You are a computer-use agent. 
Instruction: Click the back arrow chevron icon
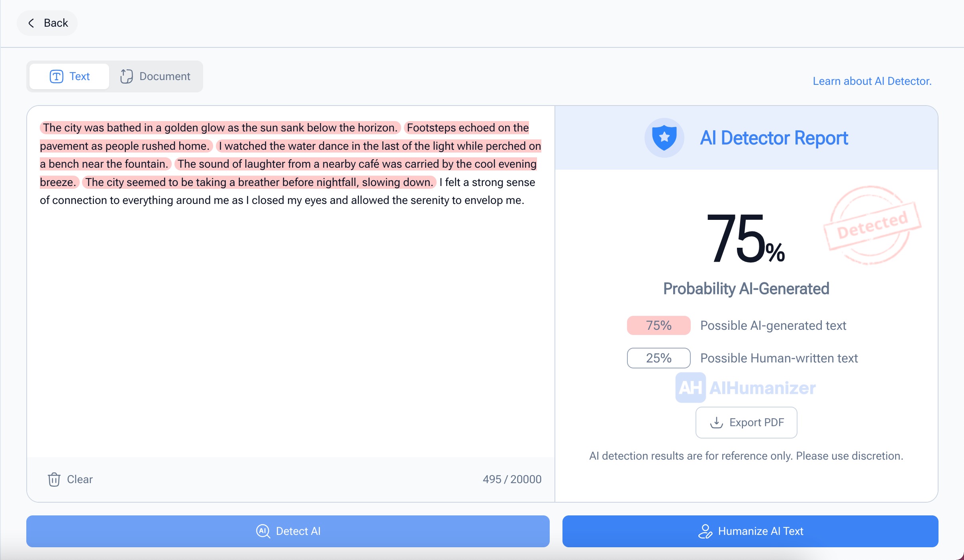(x=31, y=23)
